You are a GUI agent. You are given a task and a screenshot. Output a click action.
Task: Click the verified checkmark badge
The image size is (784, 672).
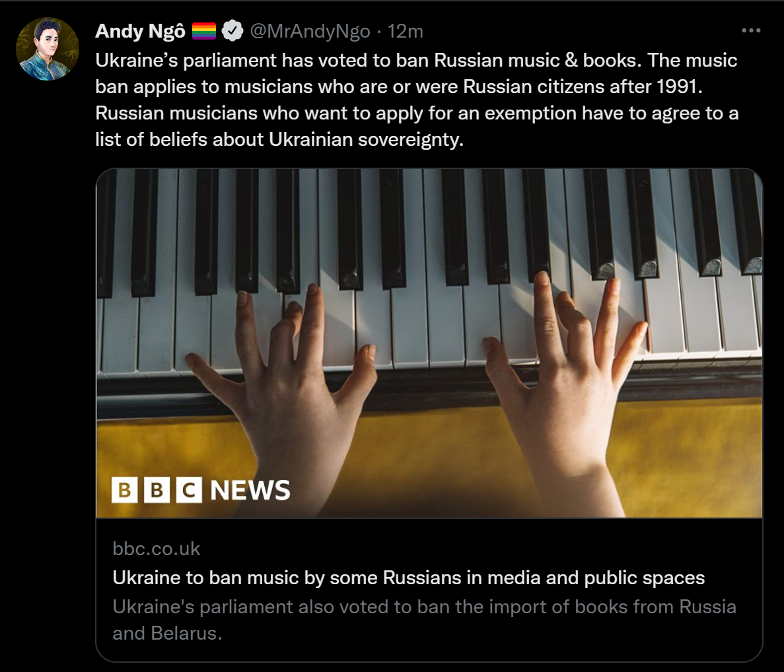coord(231,31)
